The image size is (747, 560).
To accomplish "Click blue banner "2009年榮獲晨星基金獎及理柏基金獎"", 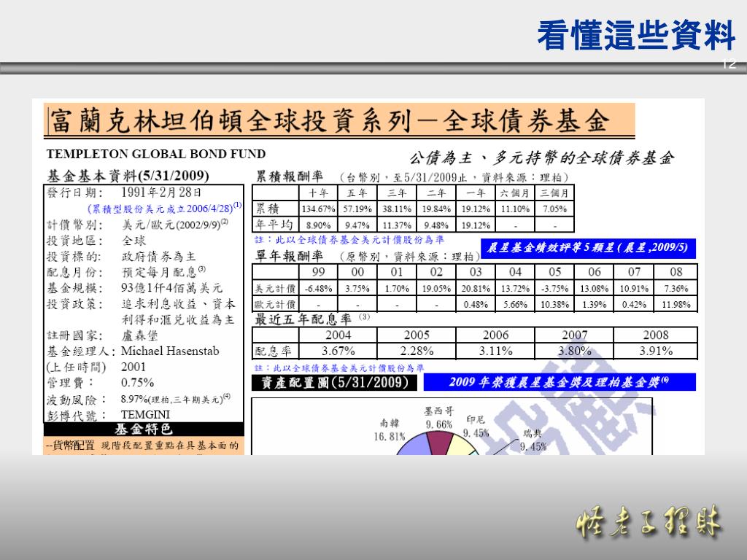I will point(560,382).
